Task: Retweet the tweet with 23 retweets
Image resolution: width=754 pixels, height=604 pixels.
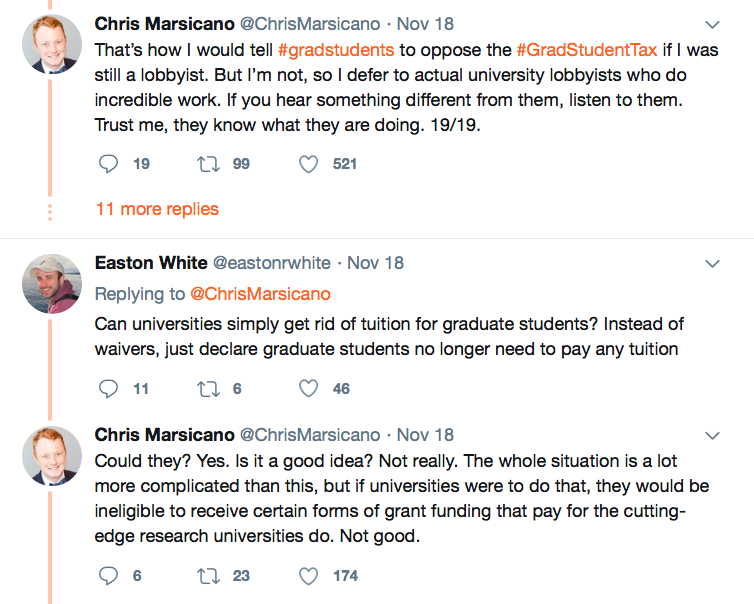Action: [208, 575]
